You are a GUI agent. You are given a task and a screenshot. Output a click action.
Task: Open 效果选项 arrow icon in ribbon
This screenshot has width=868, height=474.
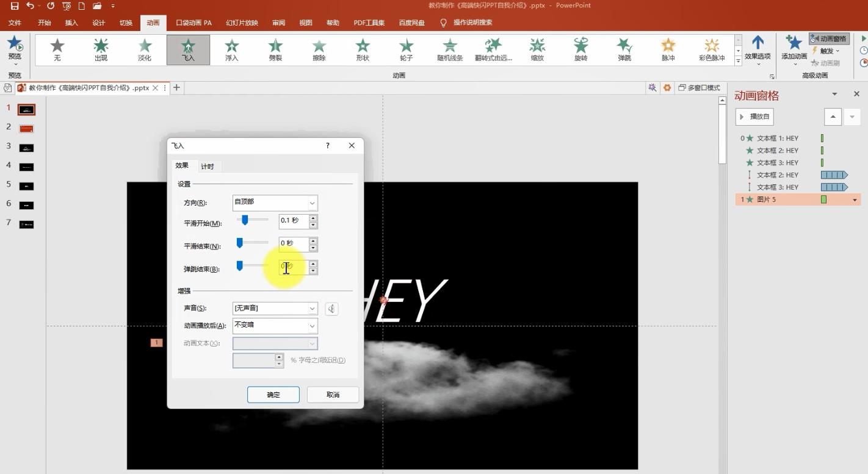pos(758,43)
